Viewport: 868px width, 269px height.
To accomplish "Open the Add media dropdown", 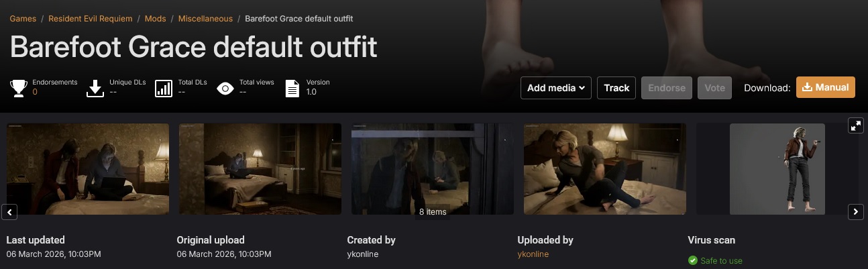I will 556,88.
